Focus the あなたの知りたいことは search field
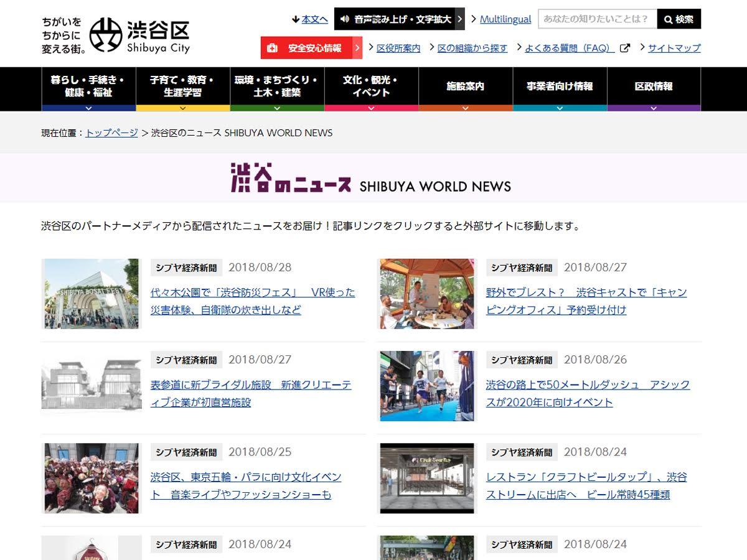The height and width of the screenshot is (560, 747). point(598,19)
